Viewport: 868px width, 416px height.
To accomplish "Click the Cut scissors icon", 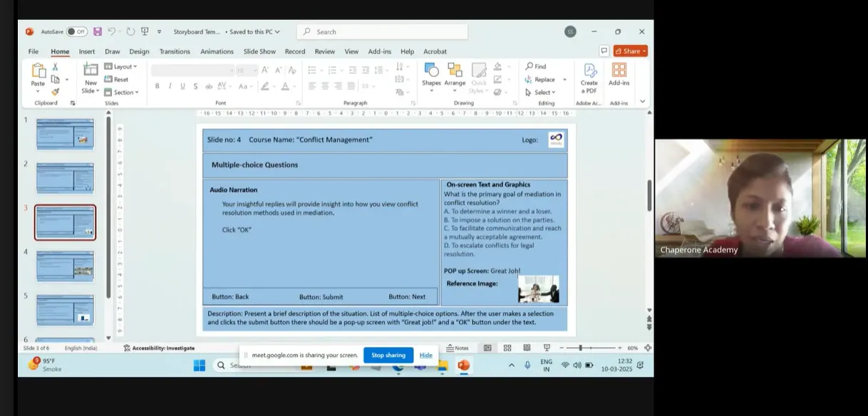I will coord(55,66).
